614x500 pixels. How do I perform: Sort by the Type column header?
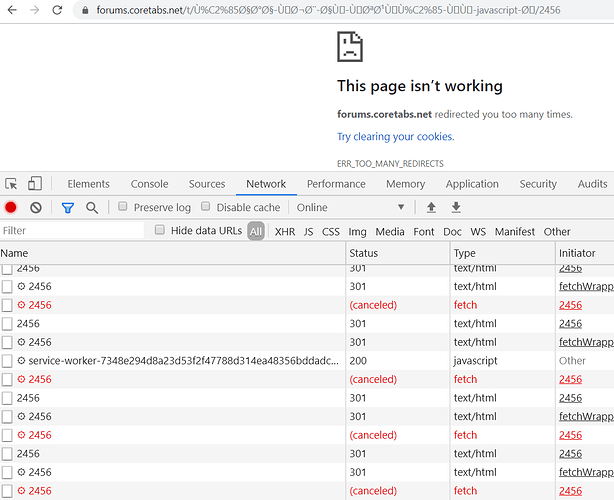(x=503, y=253)
